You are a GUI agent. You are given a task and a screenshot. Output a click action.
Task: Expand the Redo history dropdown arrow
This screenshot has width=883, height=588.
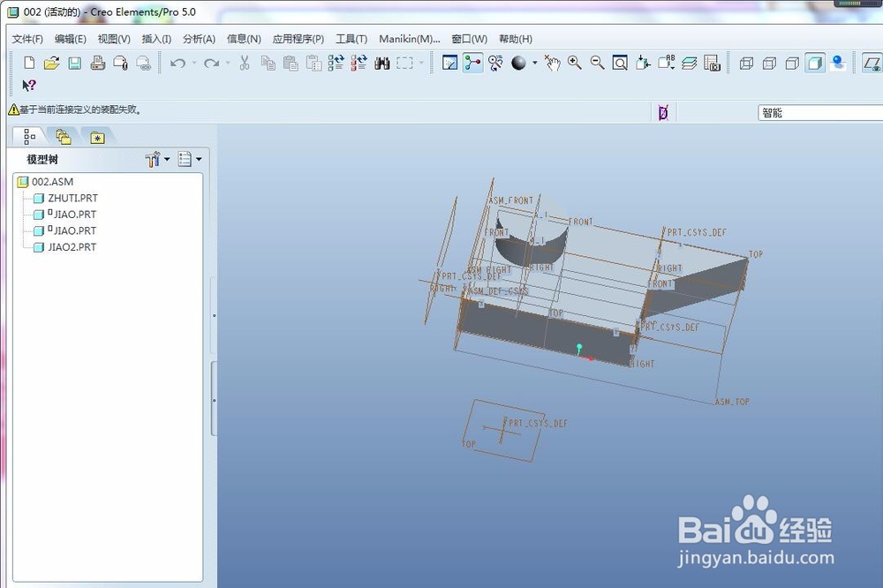(228, 63)
